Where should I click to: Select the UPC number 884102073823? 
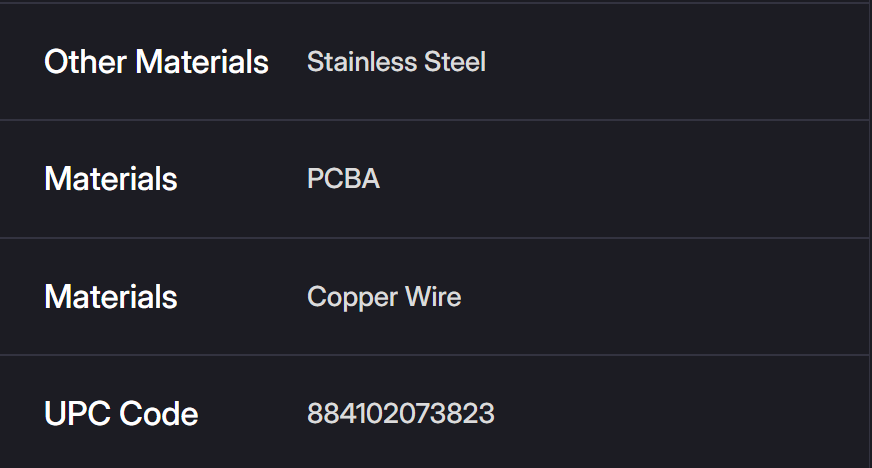tap(400, 414)
